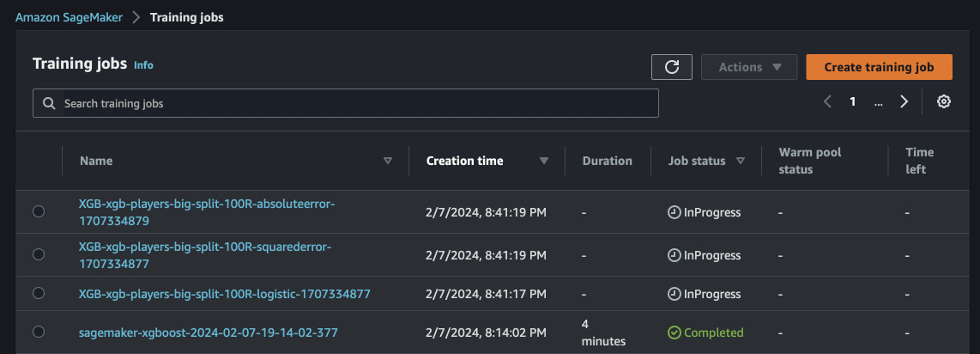Click Create training job button
This screenshot has width=980, height=354.
click(x=879, y=67)
